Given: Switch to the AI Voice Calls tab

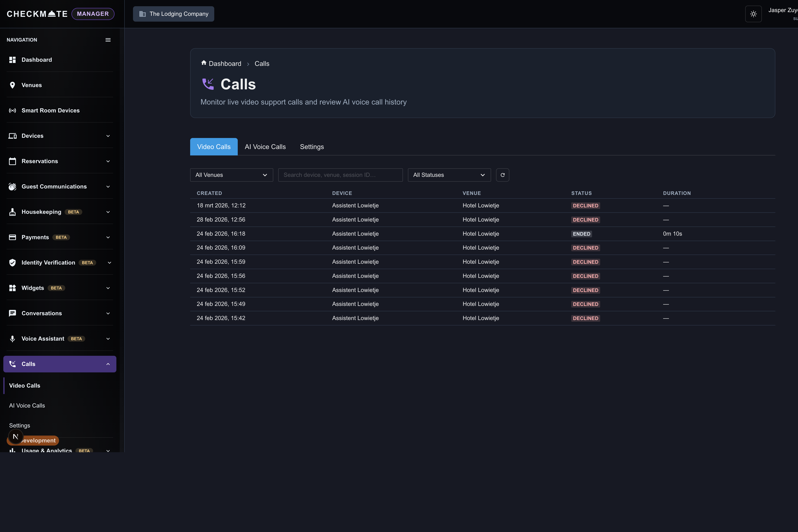Looking at the screenshot, I should click(x=265, y=147).
